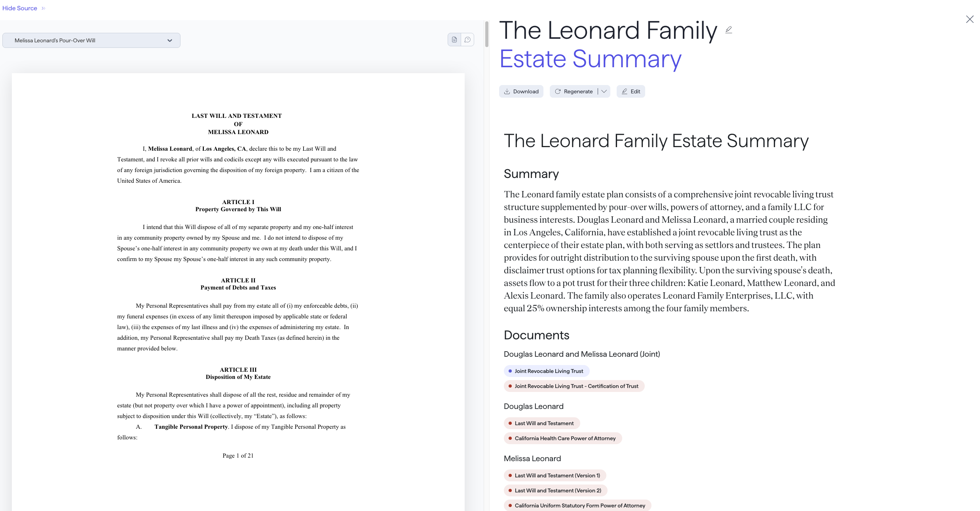
Task: Click the document view icon
Action: tap(454, 40)
